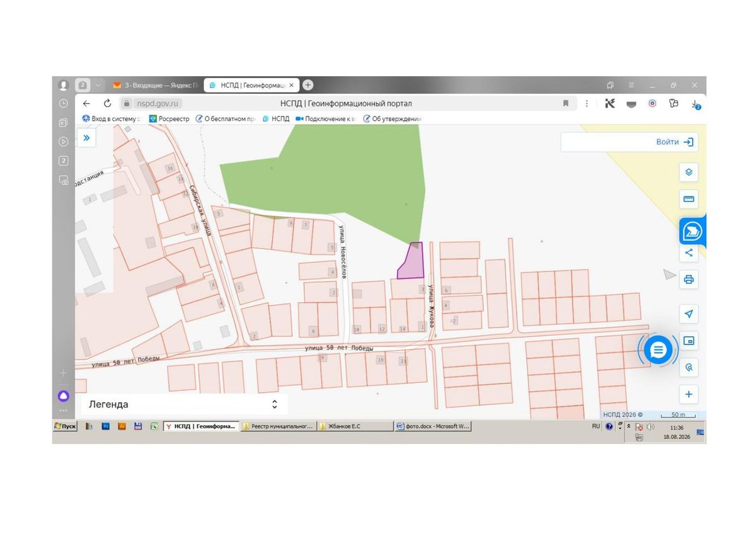
Task: Expand the left sidebar with double chevron
Action: (x=86, y=137)
